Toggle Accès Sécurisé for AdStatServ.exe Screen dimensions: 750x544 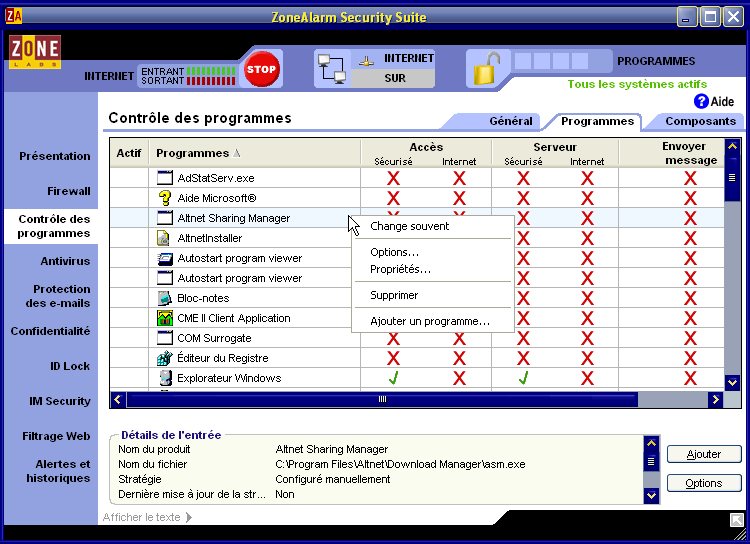pos(393,178)
